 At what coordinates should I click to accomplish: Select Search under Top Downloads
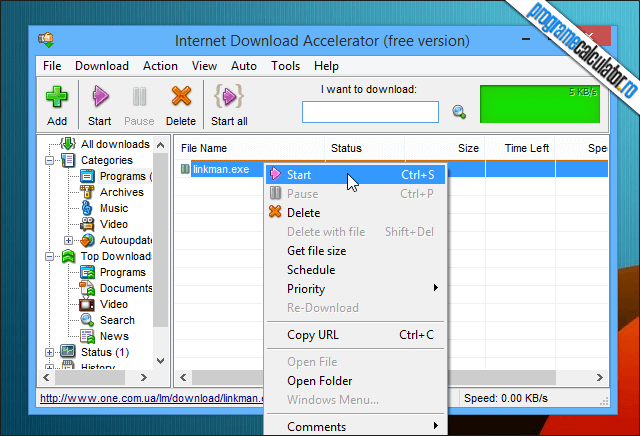pos(117,320)
